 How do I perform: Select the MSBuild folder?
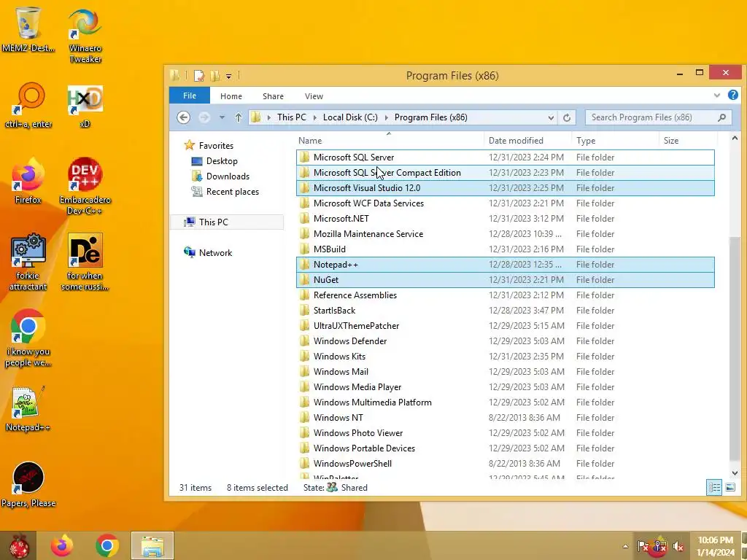(x=505, y=249)
